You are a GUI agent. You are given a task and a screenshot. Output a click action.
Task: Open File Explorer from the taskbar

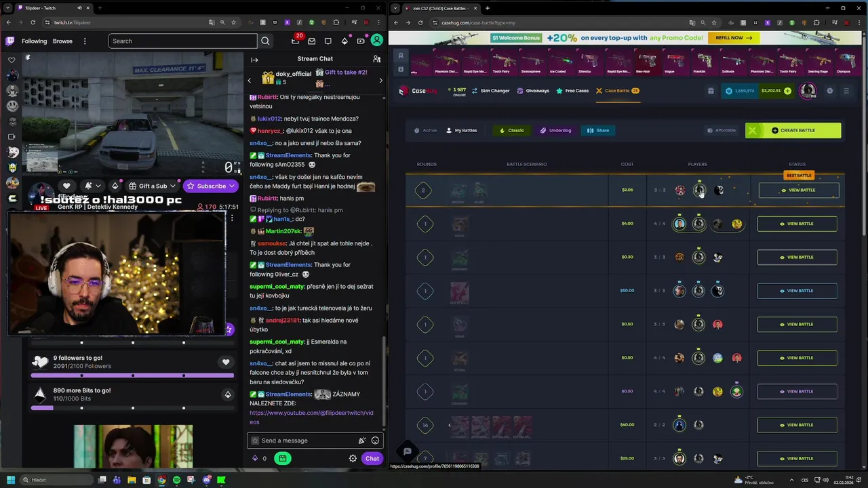click(132, 480)
